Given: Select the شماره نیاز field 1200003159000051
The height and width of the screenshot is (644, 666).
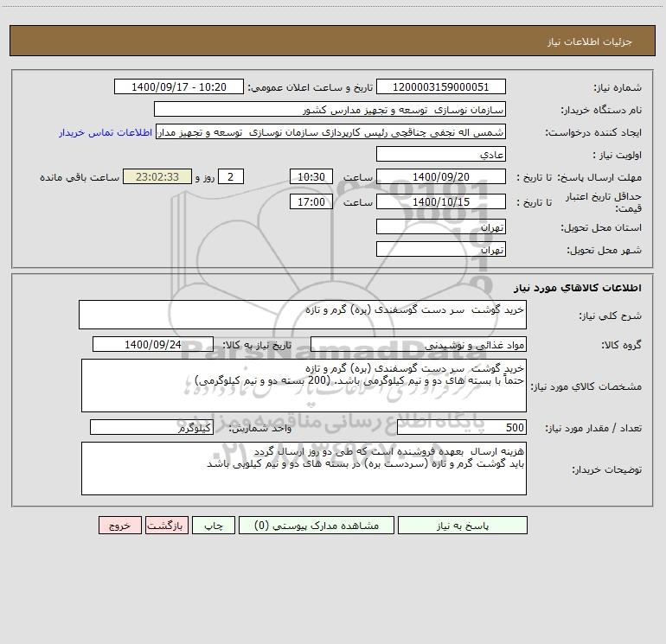Looking at the screenshot, I should click(x=441, y=86).
